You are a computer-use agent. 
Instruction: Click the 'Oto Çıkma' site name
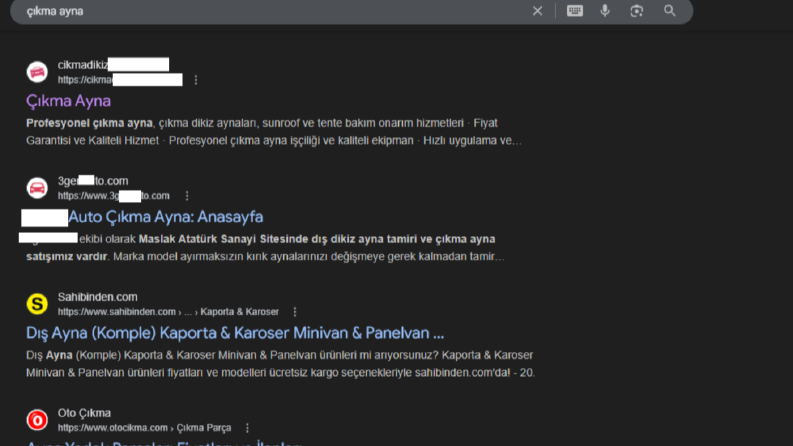click(x=84, y=413)
